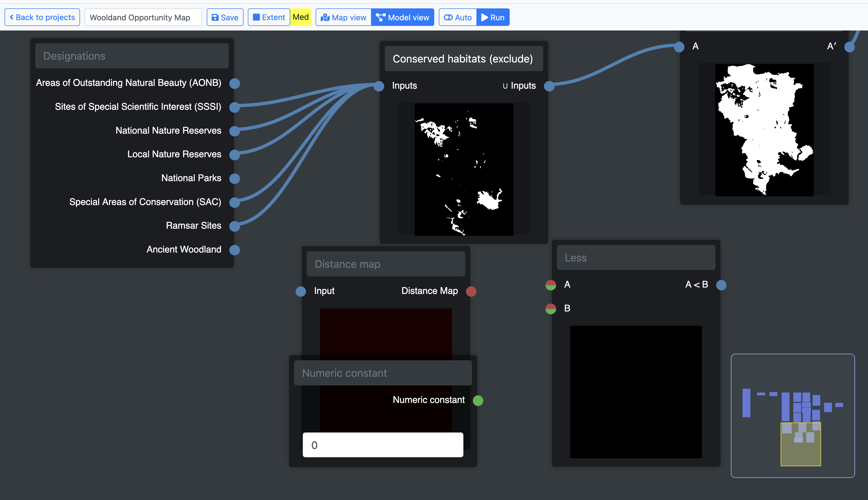Switch to Map view
This screenshot has height=500, width=868.
(x=343, y=18)
